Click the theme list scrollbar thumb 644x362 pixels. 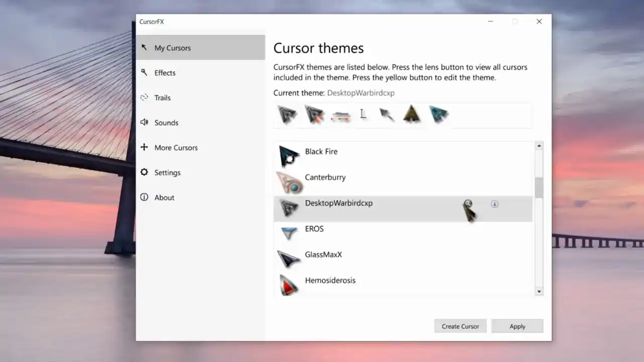pos(539,188)
